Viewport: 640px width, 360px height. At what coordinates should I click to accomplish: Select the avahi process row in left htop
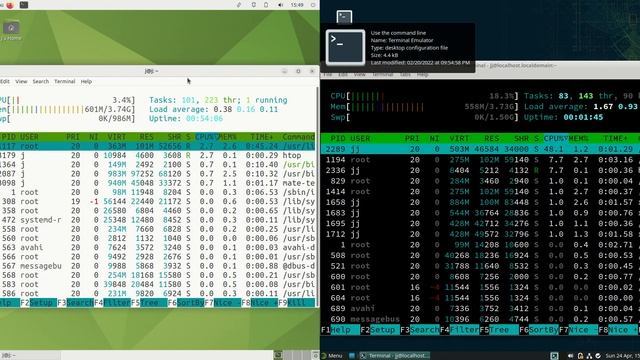(158, 247)
